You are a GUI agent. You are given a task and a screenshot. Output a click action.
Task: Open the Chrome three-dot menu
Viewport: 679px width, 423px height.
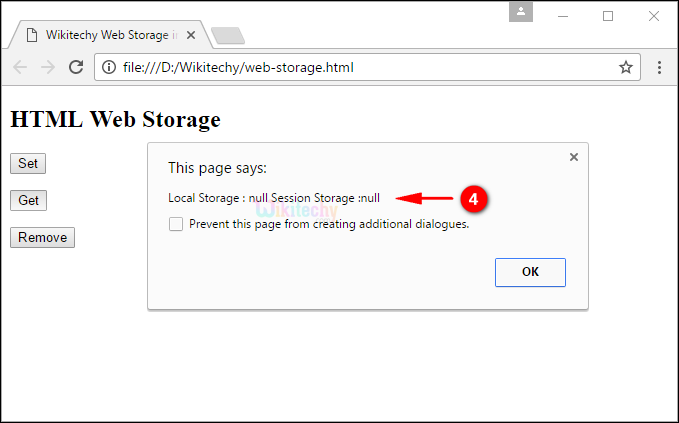pyautogui.click(x=659, y=68)
